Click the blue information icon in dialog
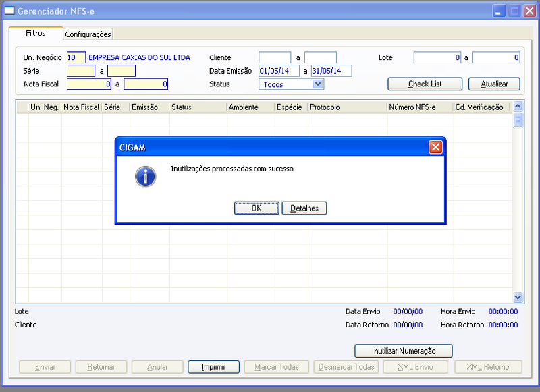Image resolution: width=540 pixels, height=392 pixels. [145, 177]
